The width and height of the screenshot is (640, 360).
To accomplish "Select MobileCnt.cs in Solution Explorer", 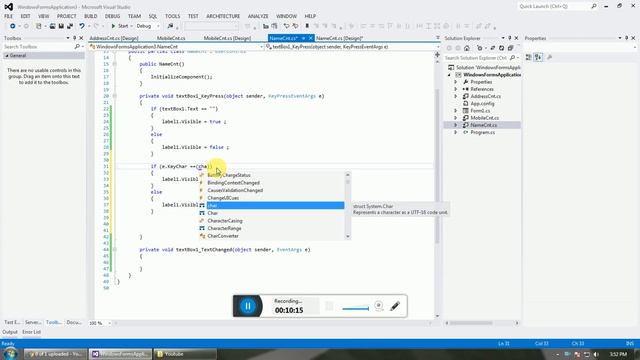I will pyautogui.click(x=484, y=118).
